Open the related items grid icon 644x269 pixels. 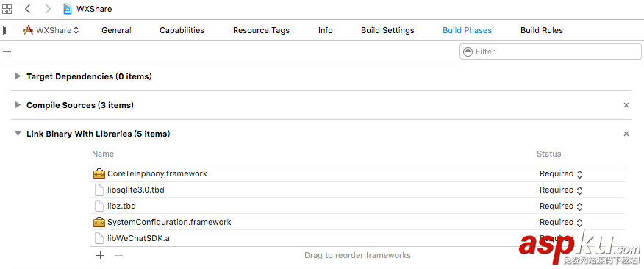[7, 9]
